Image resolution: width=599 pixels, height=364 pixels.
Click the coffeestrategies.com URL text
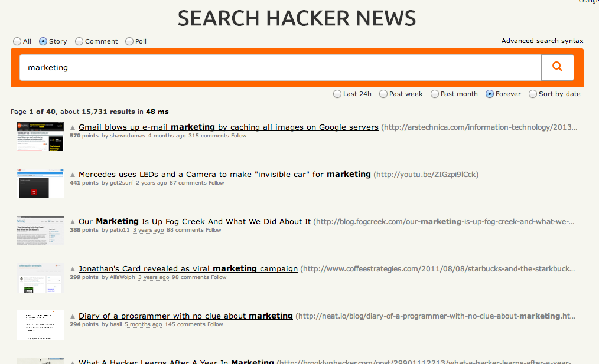(x=437, y=270)
